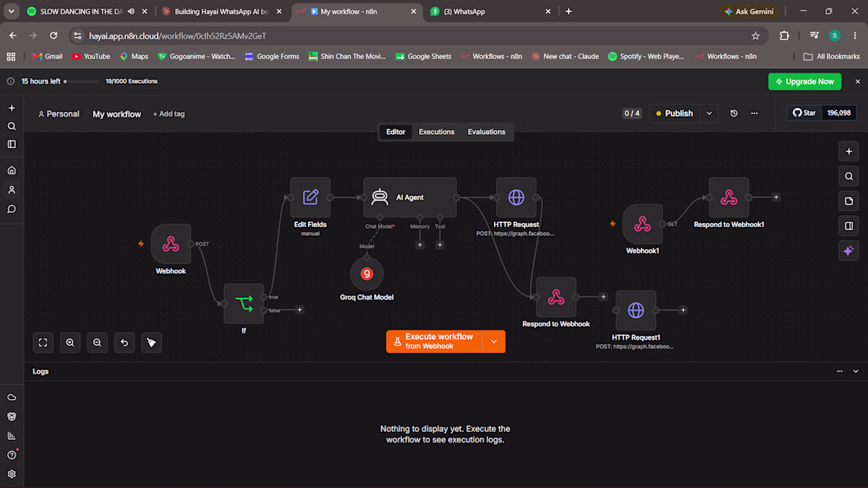
Task: Open canvas node search
Action: click(x=848, y=177)
